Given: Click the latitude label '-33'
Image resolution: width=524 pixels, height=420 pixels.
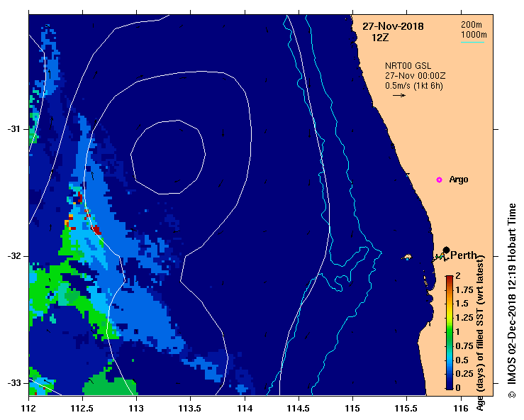Looking at the screenshot, I should pos(13,383).
